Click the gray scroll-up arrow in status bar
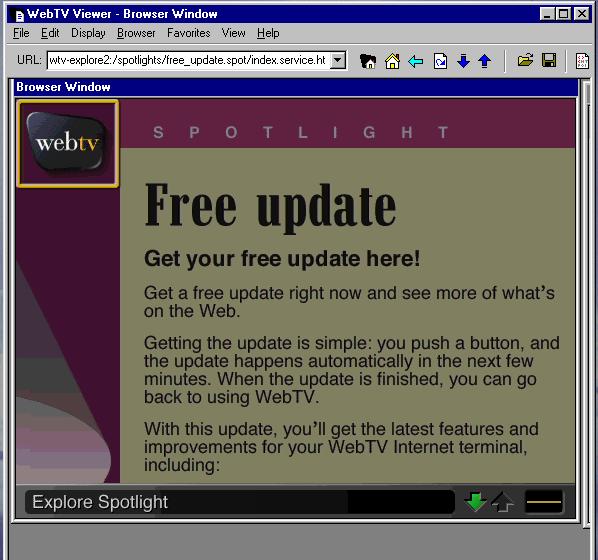598x560 pixels. pos(503,502)
